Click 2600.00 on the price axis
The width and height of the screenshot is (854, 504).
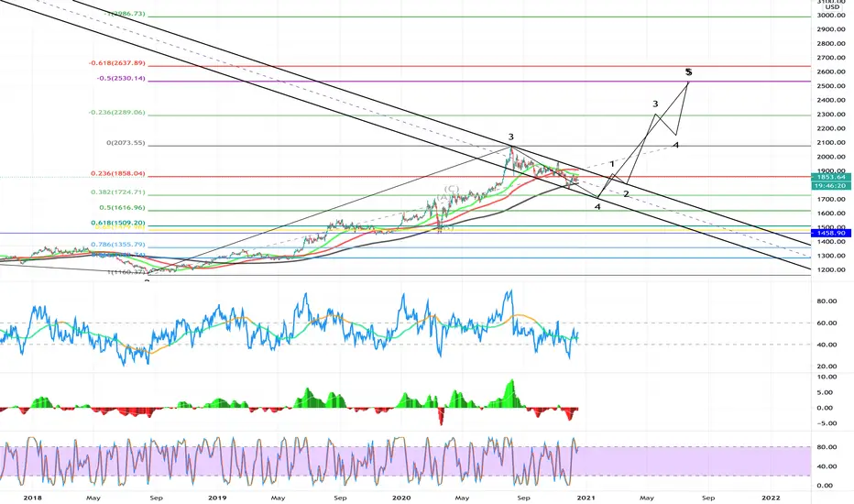(831, 71)
